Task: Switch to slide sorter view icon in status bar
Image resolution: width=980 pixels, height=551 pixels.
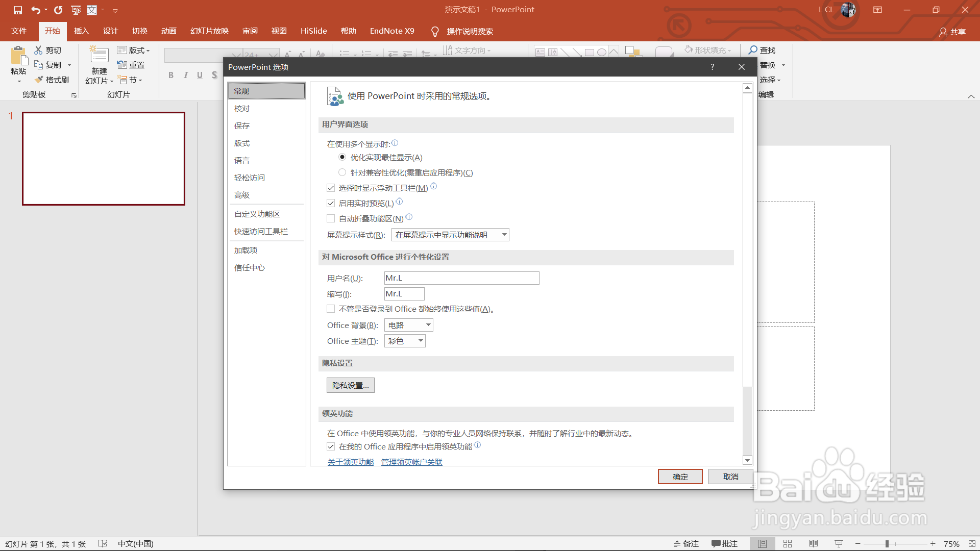Action: 788,544
